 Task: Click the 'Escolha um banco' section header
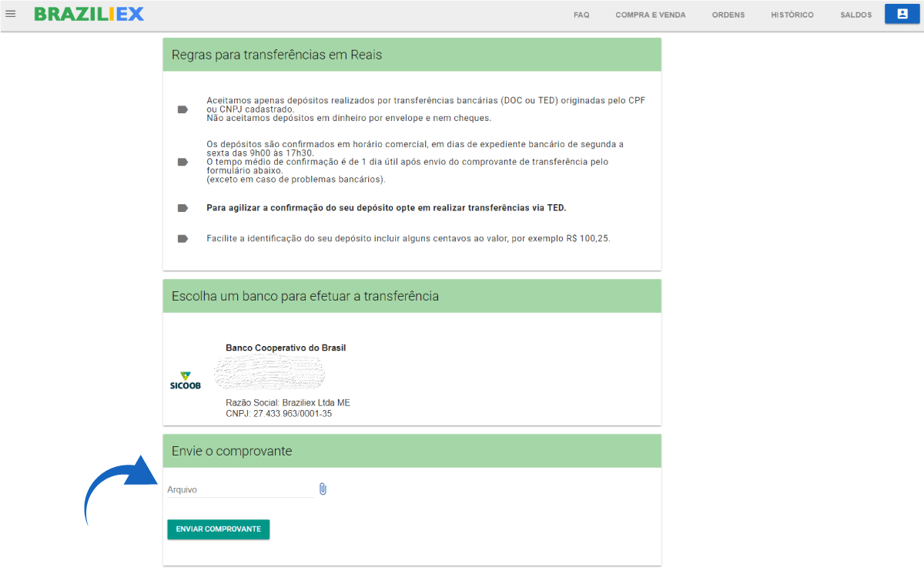[x=305, y=296]
